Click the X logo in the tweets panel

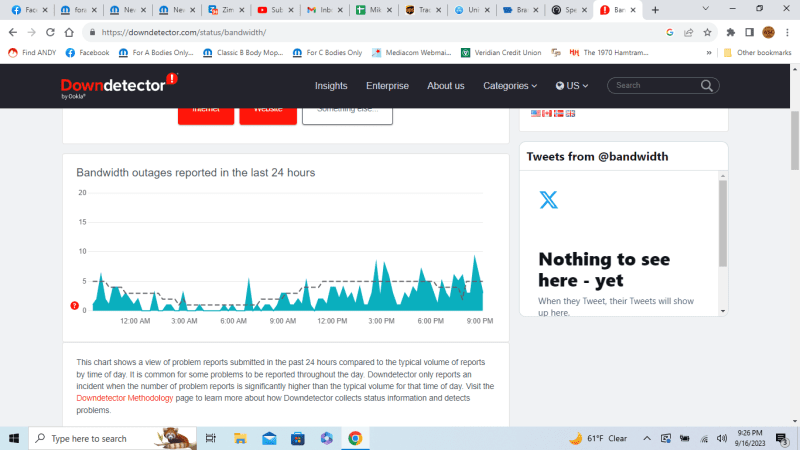(x=548, y=199)
